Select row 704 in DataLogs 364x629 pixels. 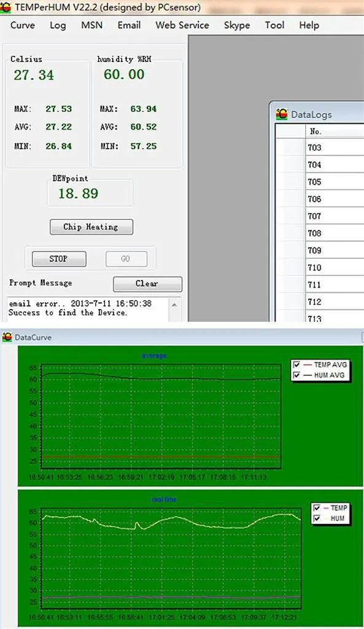(320, 165)
